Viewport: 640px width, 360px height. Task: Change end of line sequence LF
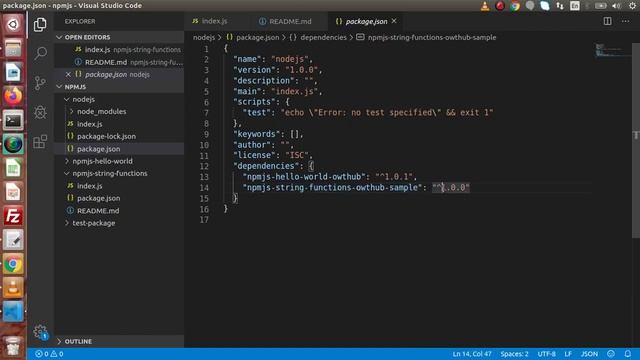(x=568, y=354)
